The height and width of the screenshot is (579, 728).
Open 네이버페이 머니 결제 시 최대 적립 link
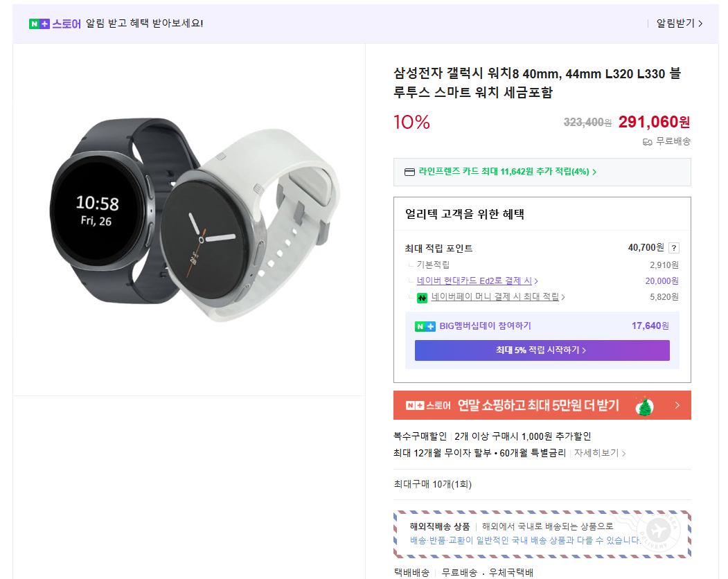coord(497,297)
